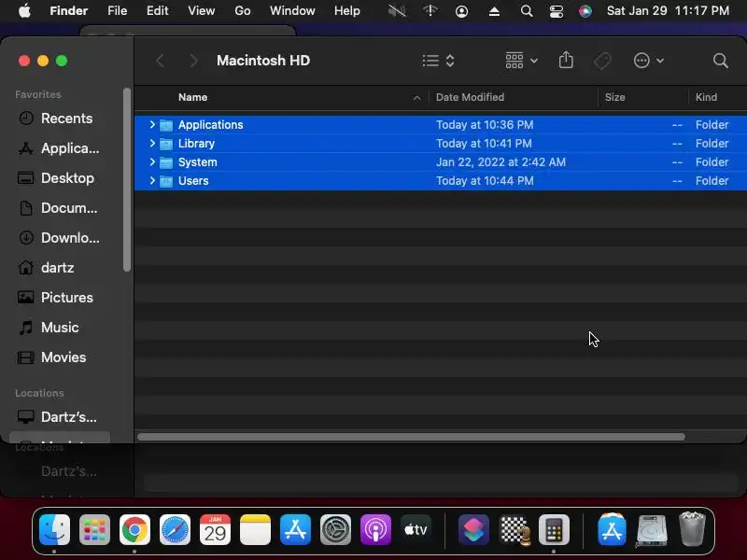
Task: Click 'Jan 22, 2022 at 2:42 AM' cell
Action: [500, 161]
